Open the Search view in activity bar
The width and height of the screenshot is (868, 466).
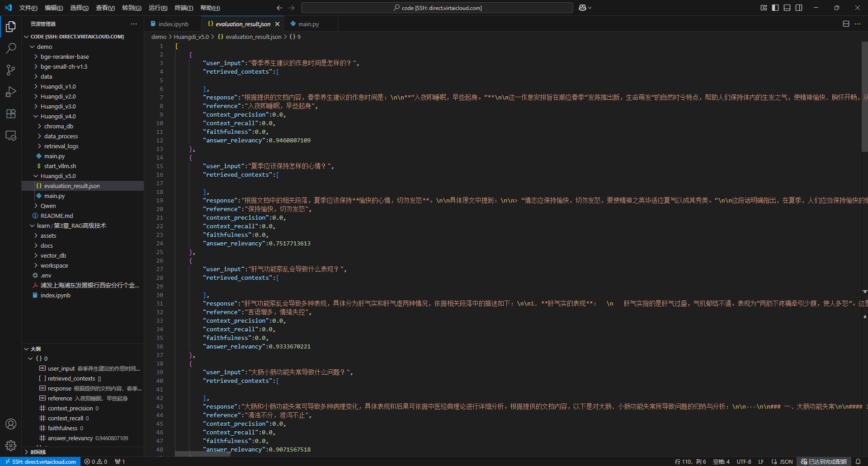11,48
